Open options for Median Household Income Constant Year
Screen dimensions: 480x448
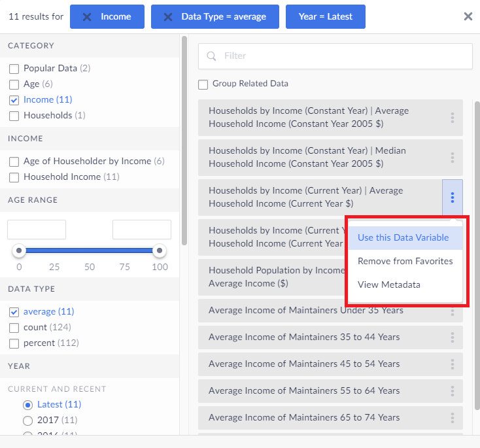[452, 158]
